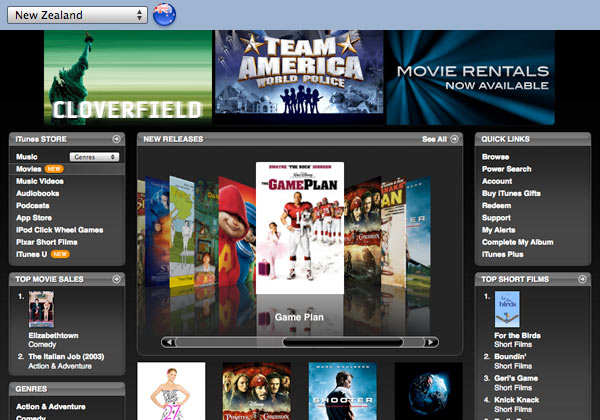
Task: Open the New Zealand country dropdown
Action: 80,15
